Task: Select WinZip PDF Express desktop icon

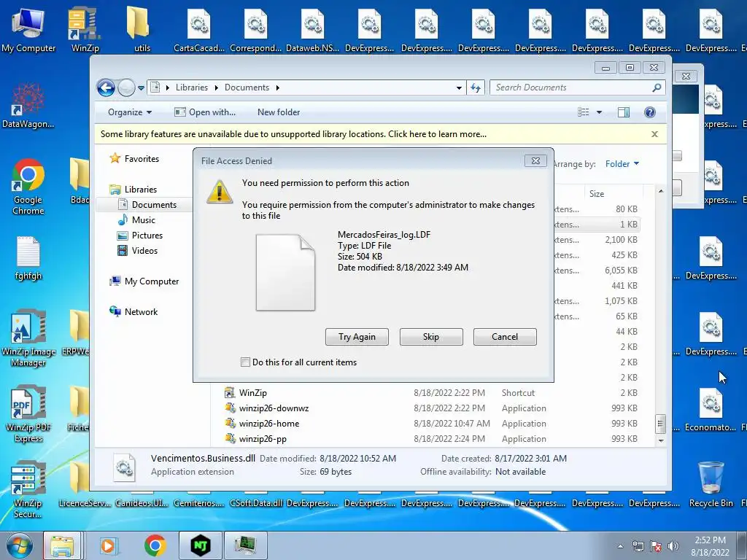Action: coord(28,414)
